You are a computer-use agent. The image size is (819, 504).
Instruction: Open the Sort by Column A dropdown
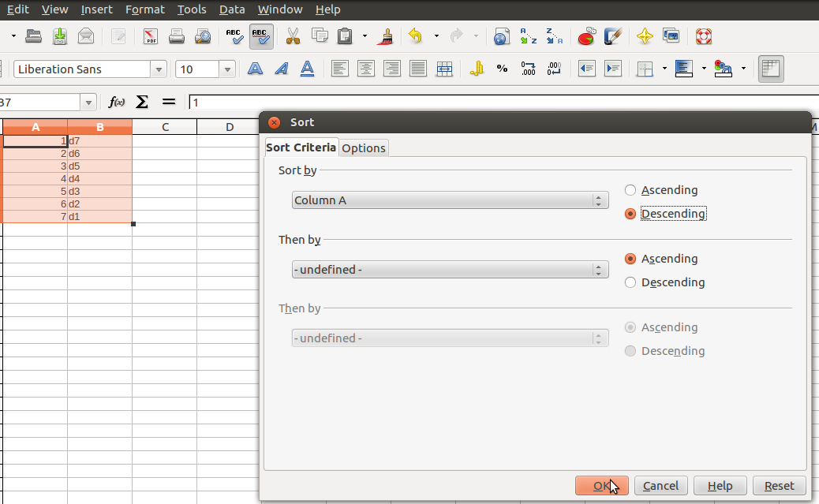coord(451,200)
